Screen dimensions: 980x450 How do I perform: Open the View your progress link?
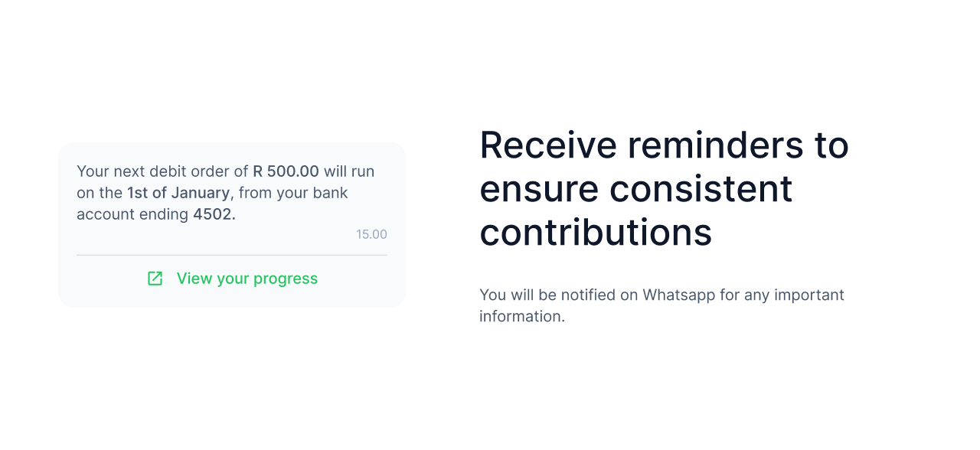coord(247,279)
